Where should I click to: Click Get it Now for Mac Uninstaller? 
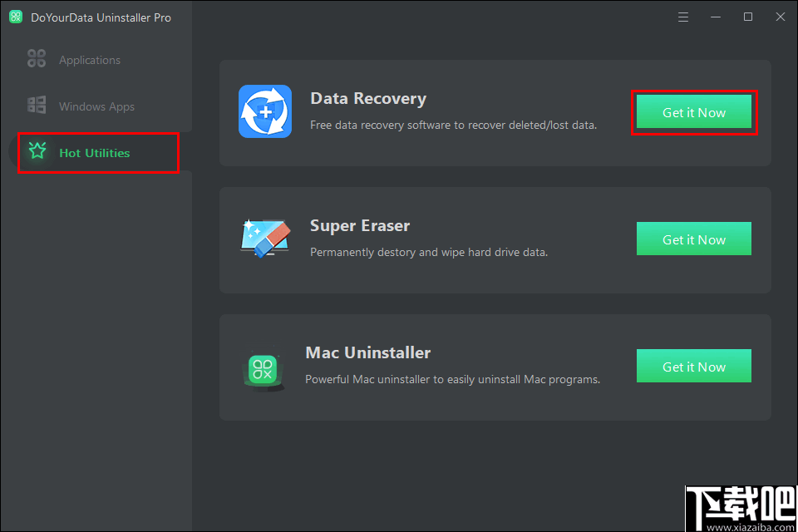(x=694, y=366)
